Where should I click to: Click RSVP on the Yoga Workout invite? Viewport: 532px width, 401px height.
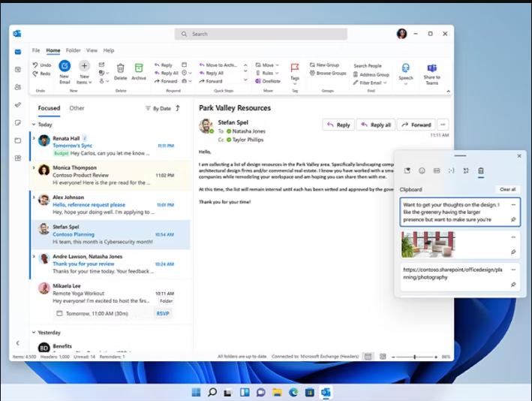(x=163, y=313)
